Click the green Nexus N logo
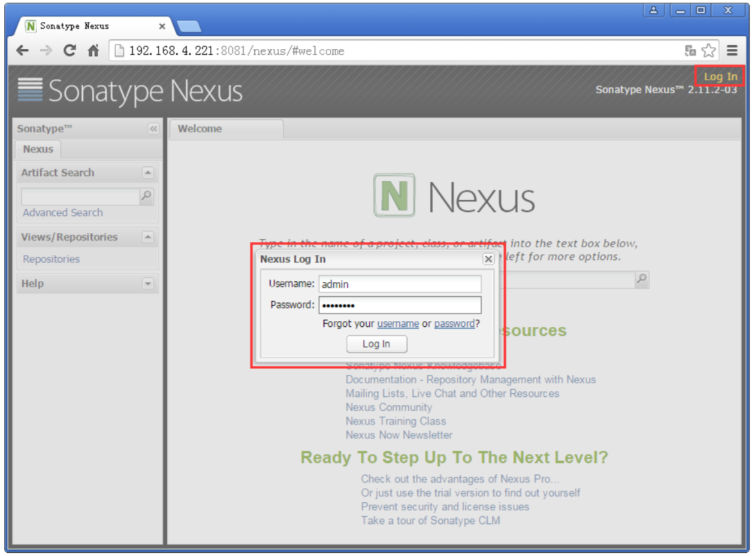Viewport: 756px width, 556px height. coord(395,195)
